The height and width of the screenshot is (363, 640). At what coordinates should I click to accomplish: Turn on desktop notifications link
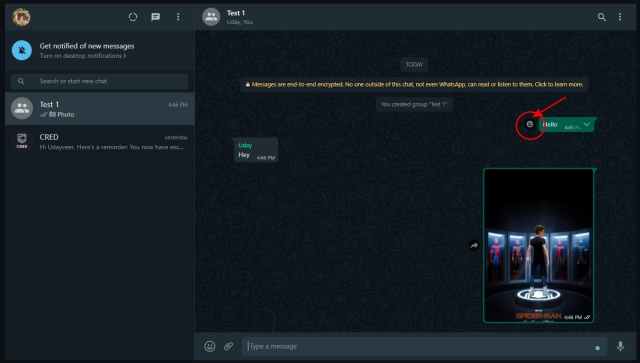coord(83,56)
